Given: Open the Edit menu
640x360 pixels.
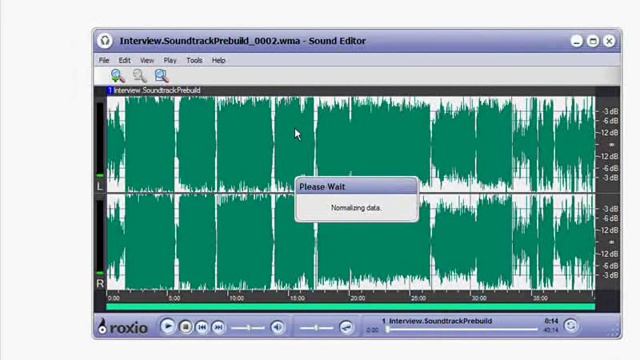Looking at the screenshot, I should pyautogui.click(x=124, y=60).
